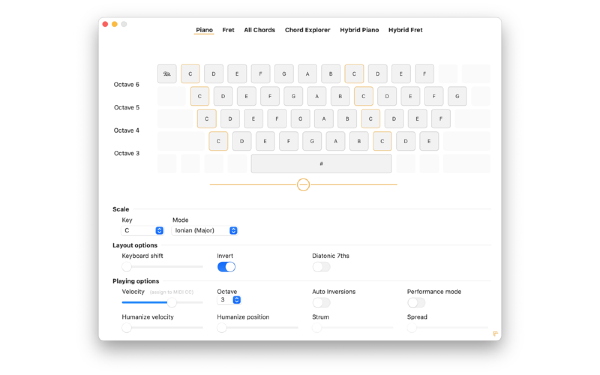Turn off the Invert toggle
Screen dimensions: 600x375
(226, 267)
